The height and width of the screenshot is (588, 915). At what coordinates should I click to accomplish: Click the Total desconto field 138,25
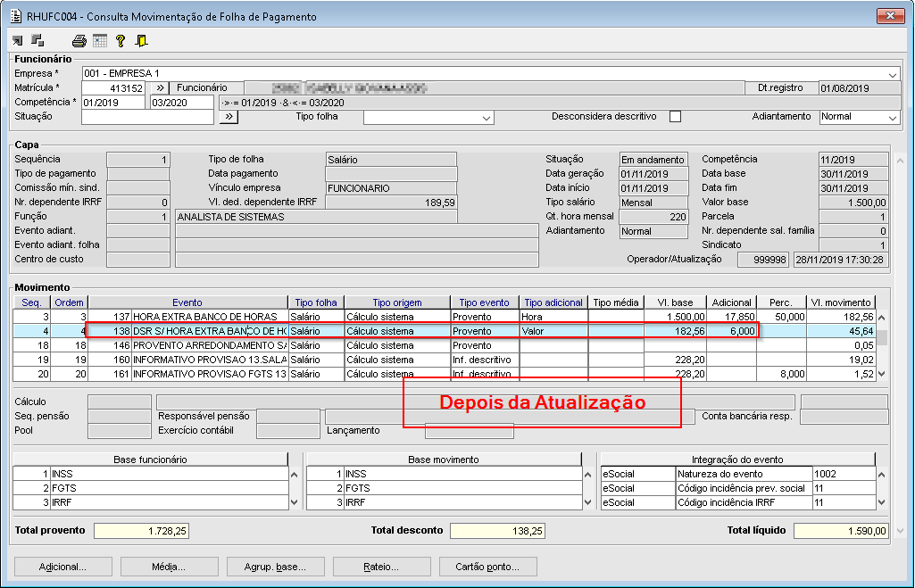click(x=498, y=531)
